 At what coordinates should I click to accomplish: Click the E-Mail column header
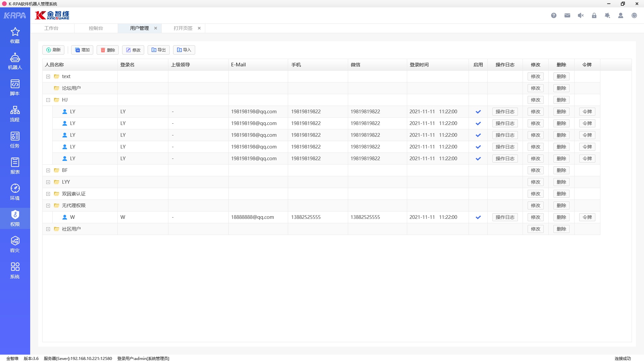click(x=258, y=65)
